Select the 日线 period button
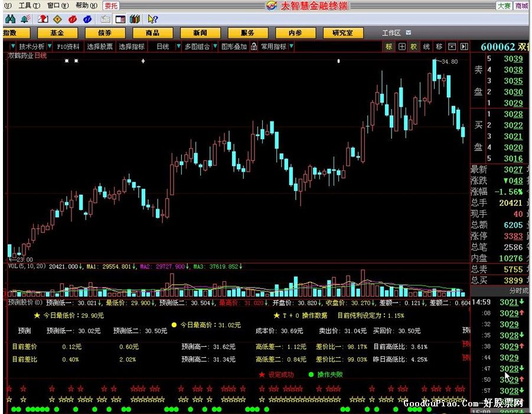This screenshot has height=414, width=532. coord(162,47)
